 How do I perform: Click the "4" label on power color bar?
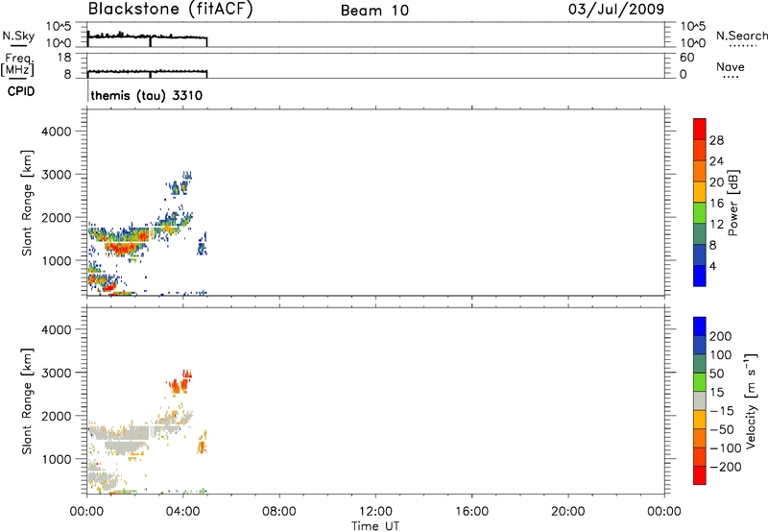point(712,266)
